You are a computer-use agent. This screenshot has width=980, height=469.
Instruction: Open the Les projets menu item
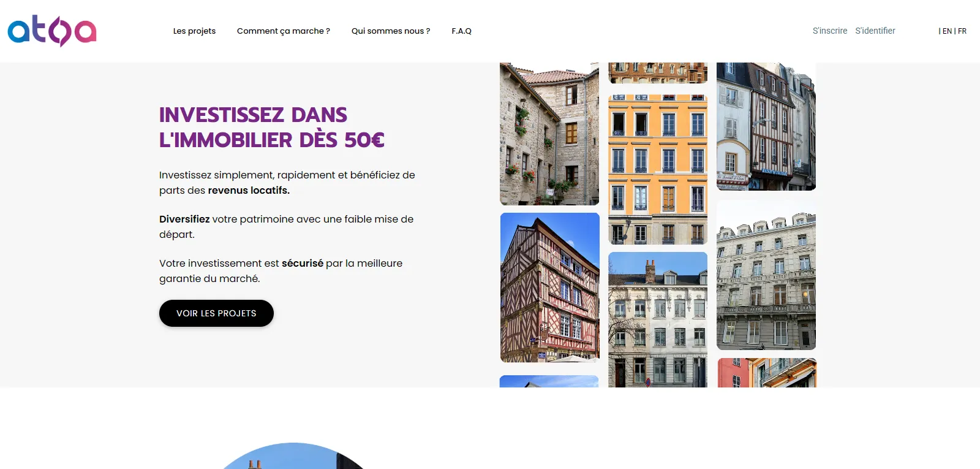click(194, 31)
